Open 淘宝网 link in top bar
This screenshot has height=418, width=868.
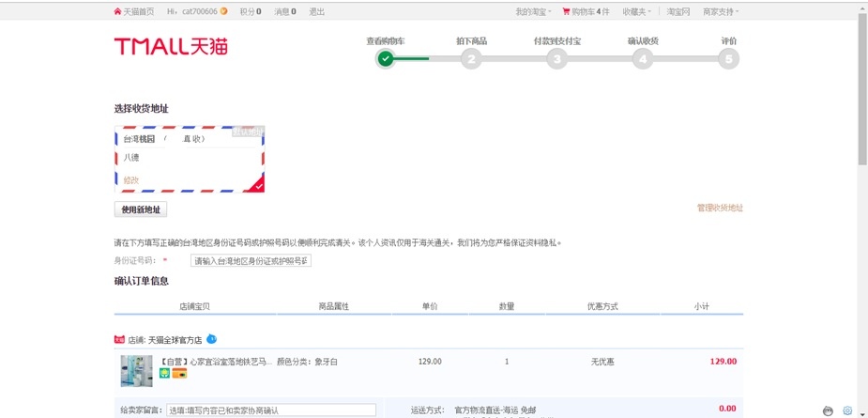pos(678,11)
